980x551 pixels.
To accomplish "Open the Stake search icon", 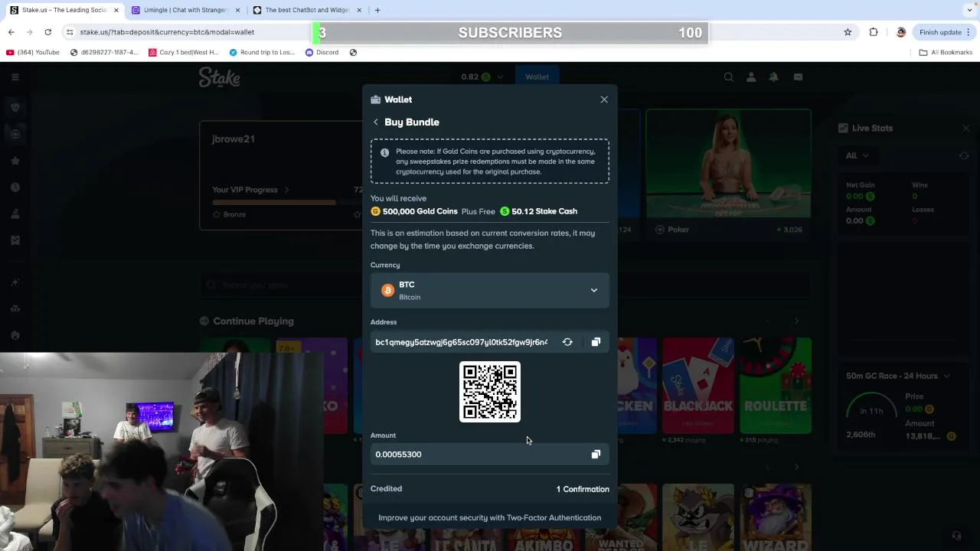I will pyautogui.click(x=729, y=77).
